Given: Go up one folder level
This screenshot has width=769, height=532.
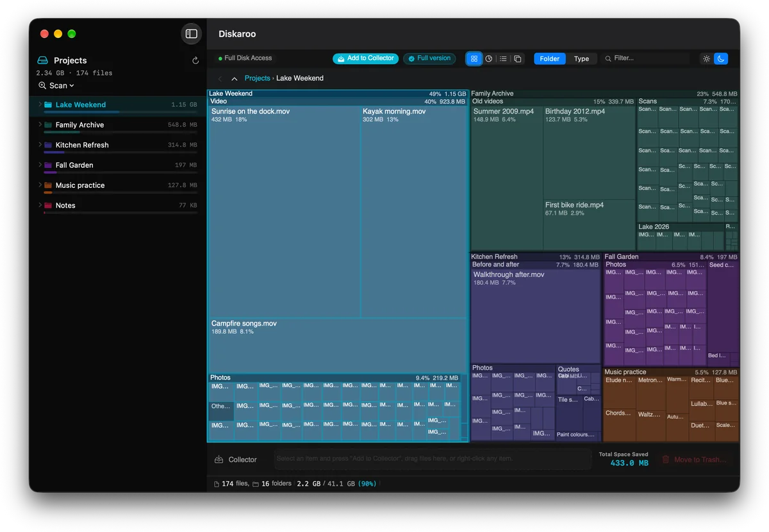Looking at the screenshot, I should [x=235, y=78].
